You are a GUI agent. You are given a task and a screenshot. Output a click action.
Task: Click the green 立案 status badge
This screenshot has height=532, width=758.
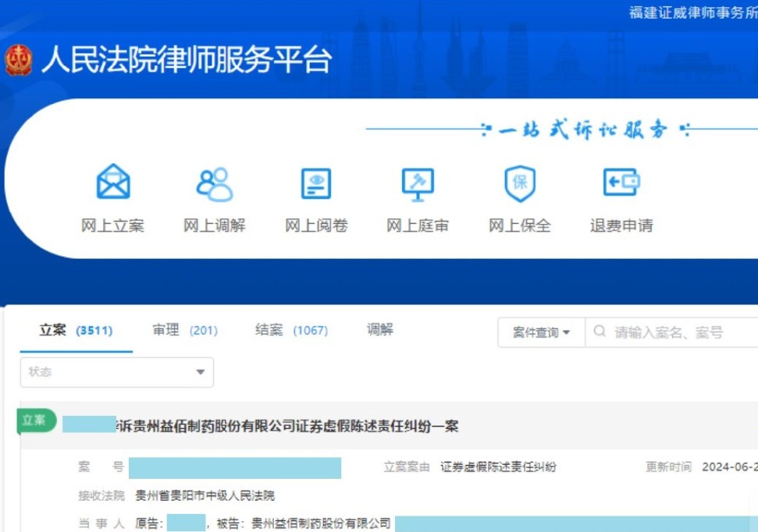pyautogui.click(x=37, y=421)
